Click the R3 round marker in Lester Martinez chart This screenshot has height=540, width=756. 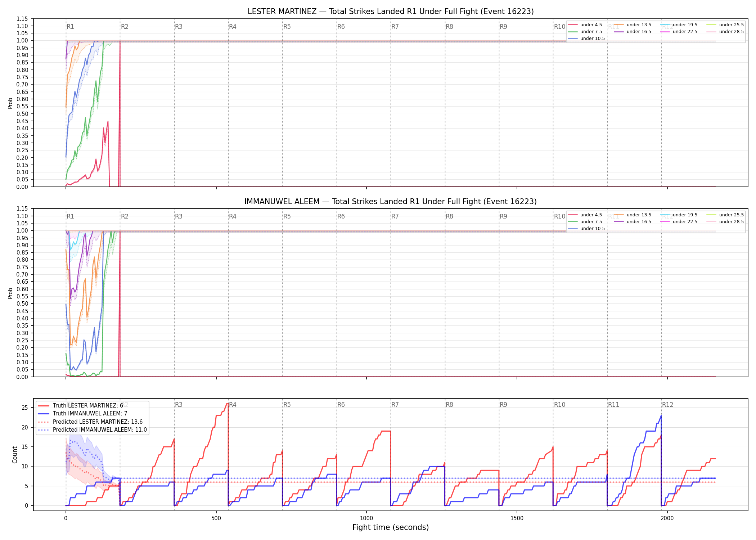pos(179,27)
